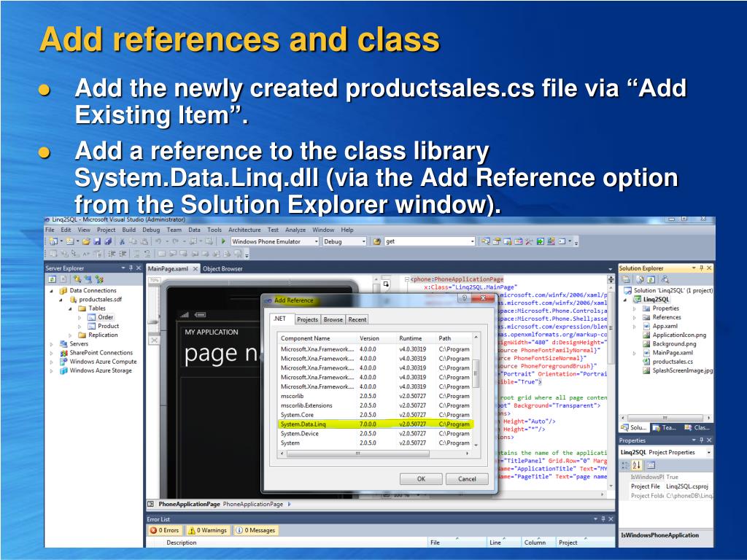Click Connect to Server icon in Server Explorer
Screen dimensions: 747x560
point(88,279)
